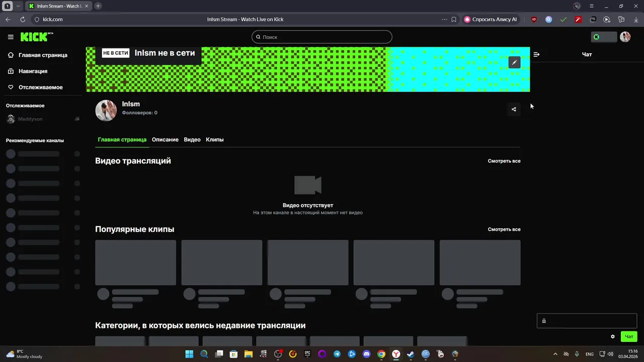Viewport: 644px width, 362px height.
Task: Click the green checkmark extension icon
Action: (563, 19)
